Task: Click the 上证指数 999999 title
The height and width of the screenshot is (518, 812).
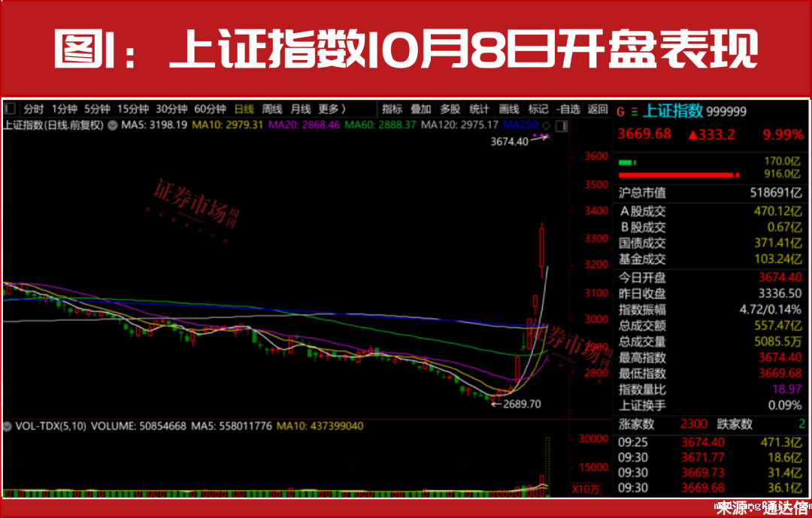Action: (x=695, y=111)
